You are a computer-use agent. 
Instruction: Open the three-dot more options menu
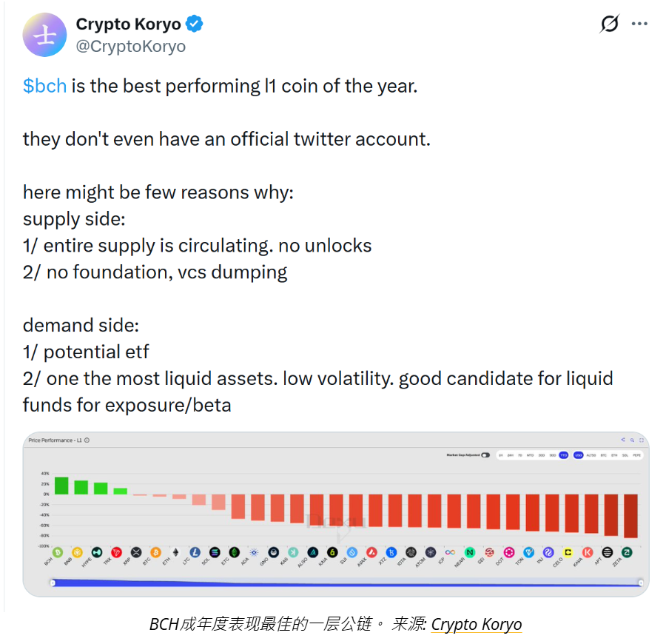(639, 24)
